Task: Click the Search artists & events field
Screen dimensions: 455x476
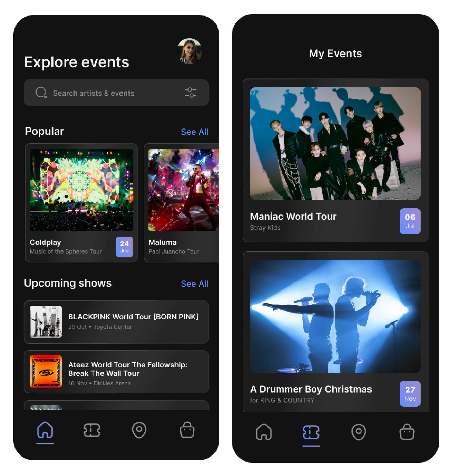Action: coord(116,93)
